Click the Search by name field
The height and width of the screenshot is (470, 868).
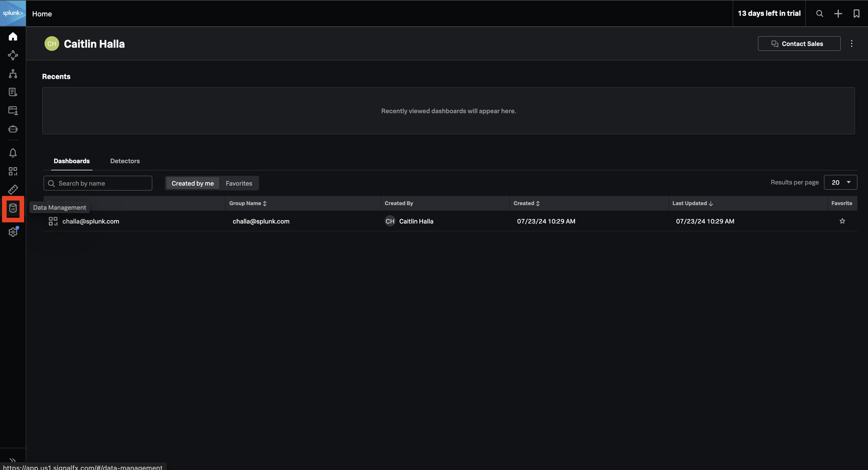click(x=98, y=183)
